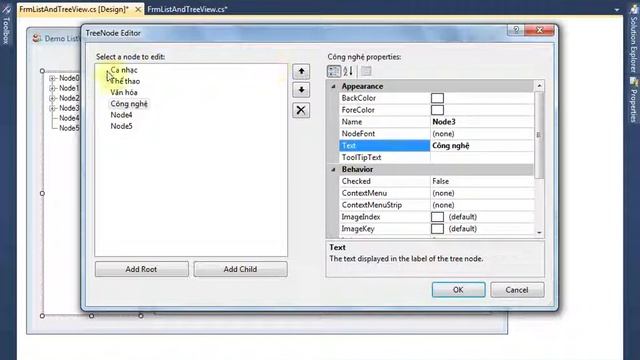Pick the BackColor swatch
Image resolution: width=640 pixels, height=360 pixels.
(x=437, y=98)
